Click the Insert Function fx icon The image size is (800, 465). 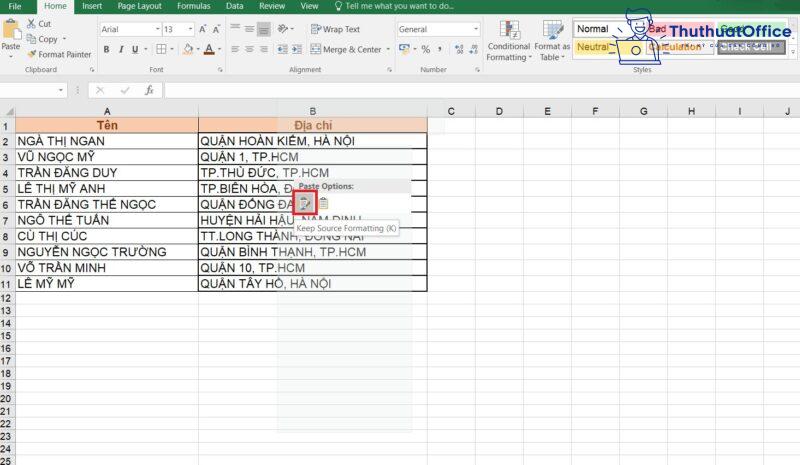coord(149,90)
